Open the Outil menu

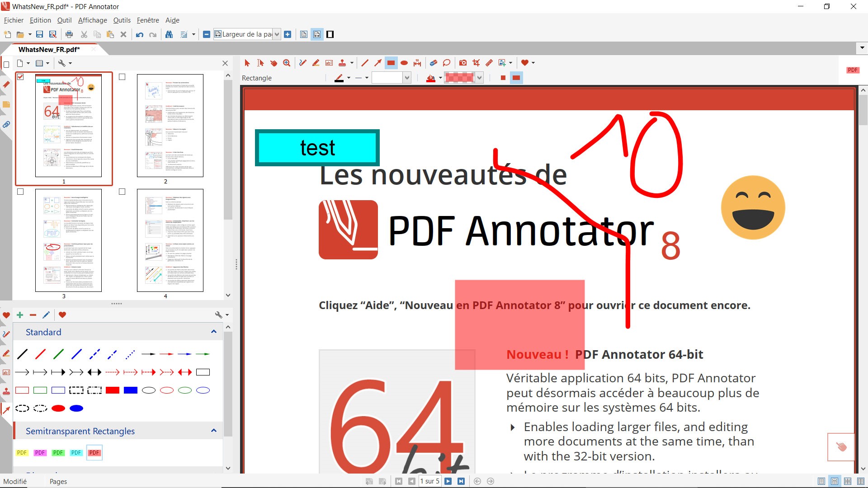[64, 20]
